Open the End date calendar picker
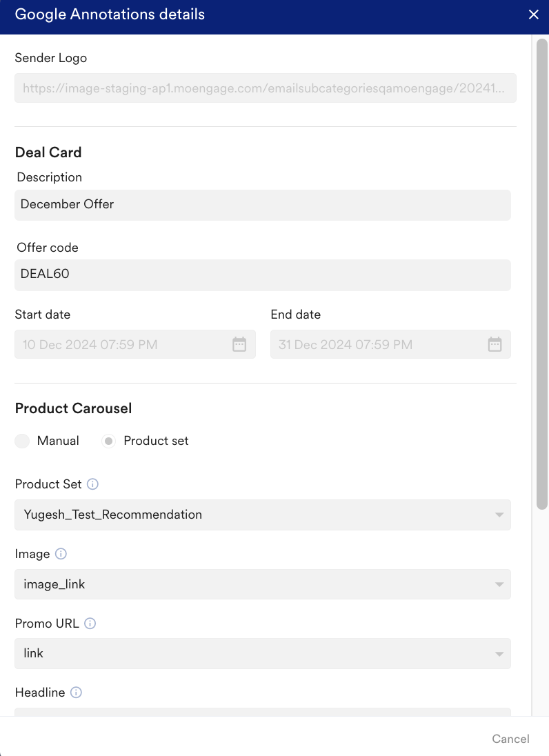This screenshot has height=756, width=549. click(x=495, y=344)
